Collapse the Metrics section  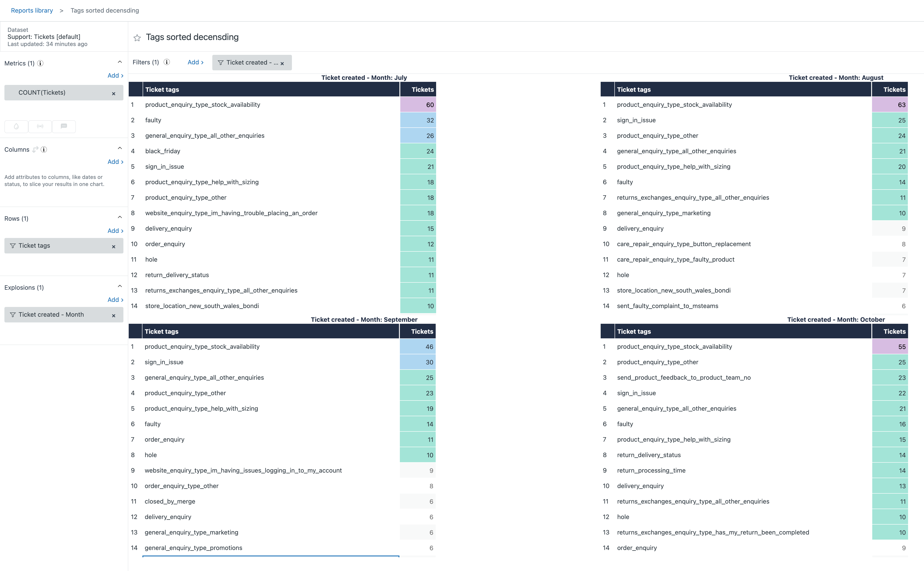[x=120, y=62]
